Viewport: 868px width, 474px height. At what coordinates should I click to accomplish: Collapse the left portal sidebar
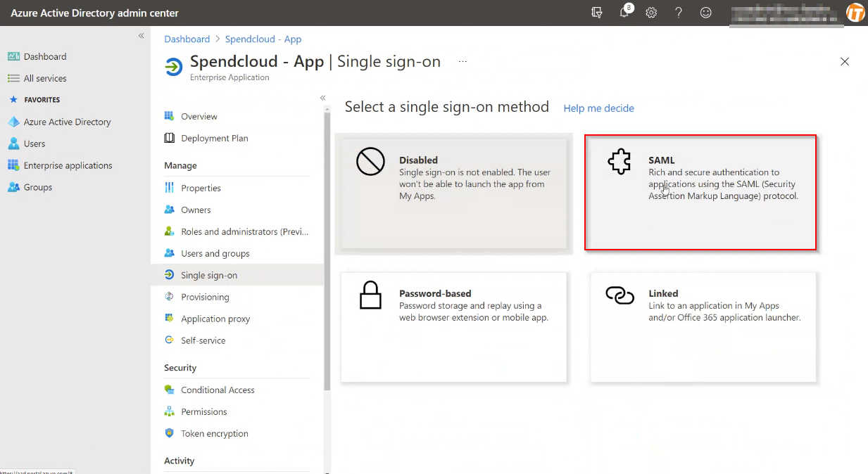pyautogui.click(x=141, y=35)
